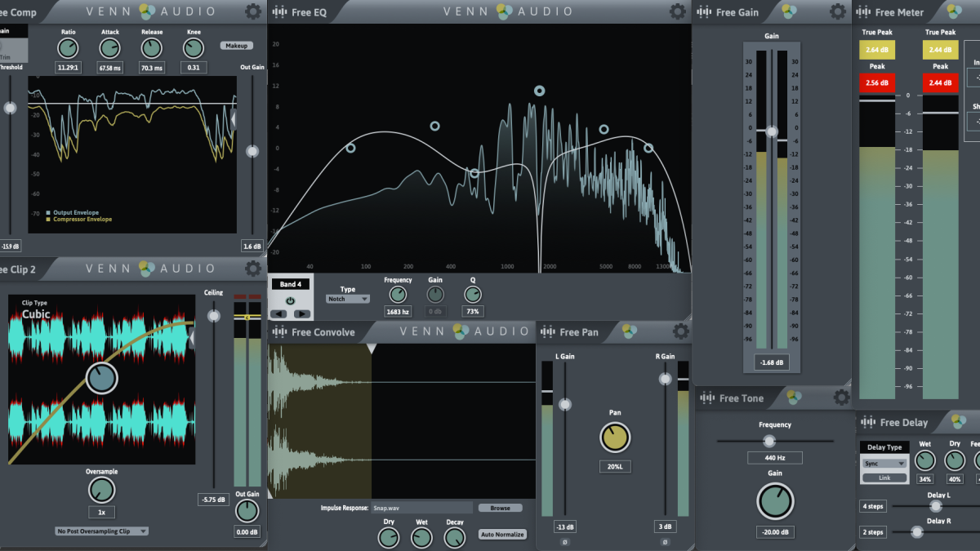980x551 pixels.
Task: Click the Free Pan R Gain slider handle
Action: click(x=666, y=379)
